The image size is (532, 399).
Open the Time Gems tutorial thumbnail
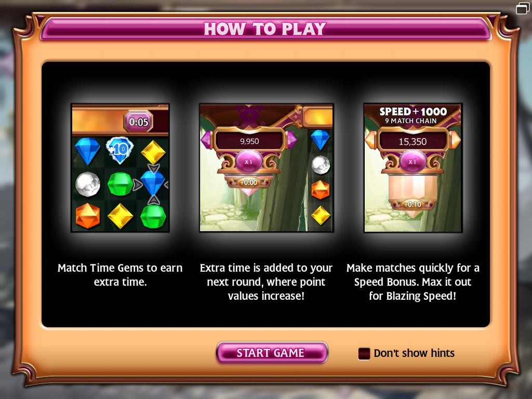pyautogui.click(x=120, y=168)
